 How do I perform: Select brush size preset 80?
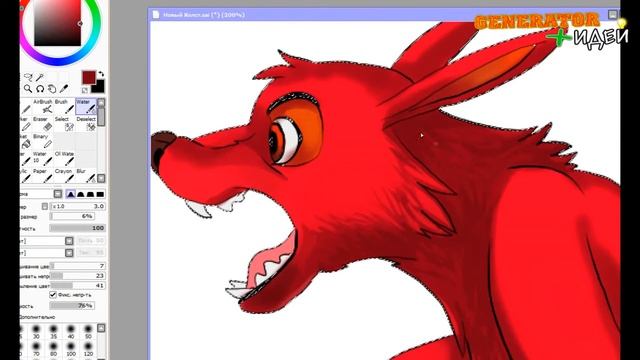(53, 349)
